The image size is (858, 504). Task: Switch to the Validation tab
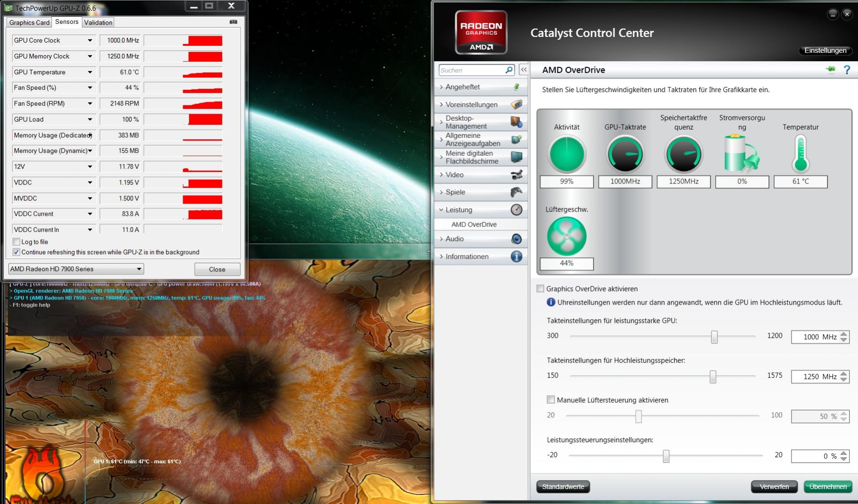(x=98, y=22)
